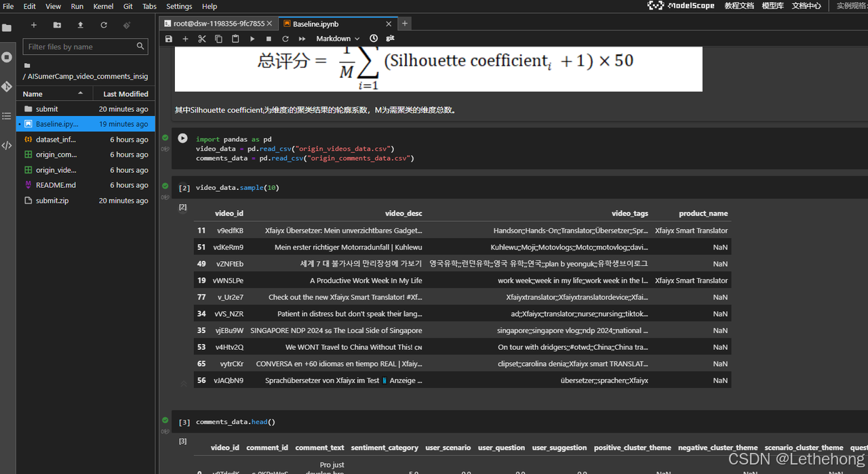Open the Run menu

click(x=77, y=6)
